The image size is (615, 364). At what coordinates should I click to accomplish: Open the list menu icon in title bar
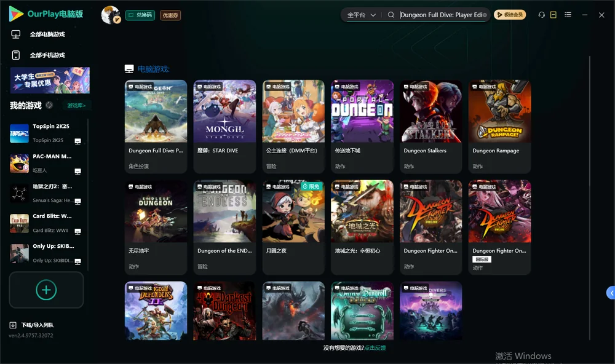[568, 15]
